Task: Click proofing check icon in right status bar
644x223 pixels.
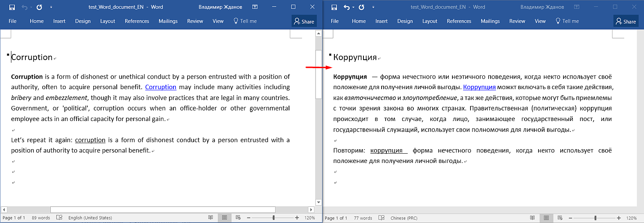Action: pos(382,218)
